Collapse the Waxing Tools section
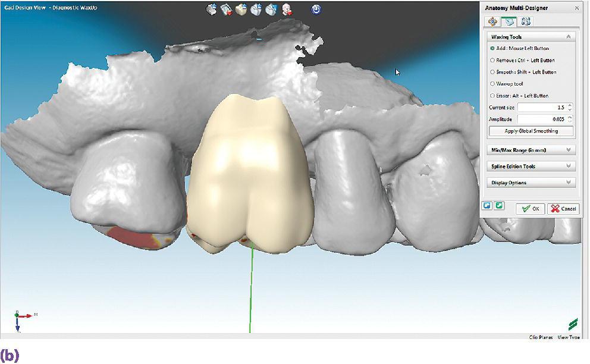Viewport: 590px width, 364px height. (x=568, y=37)
